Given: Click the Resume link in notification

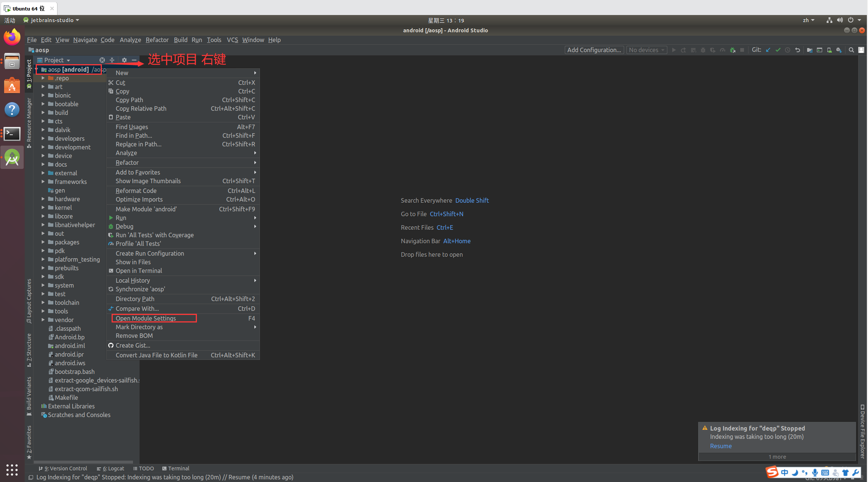Looking at the screenshot, I should click(x=721, y=446).
